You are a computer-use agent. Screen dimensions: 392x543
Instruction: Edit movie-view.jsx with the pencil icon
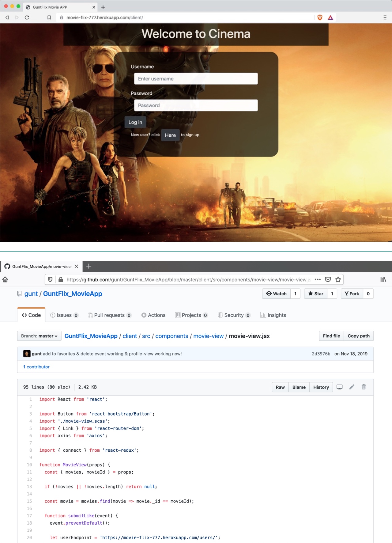352,387
